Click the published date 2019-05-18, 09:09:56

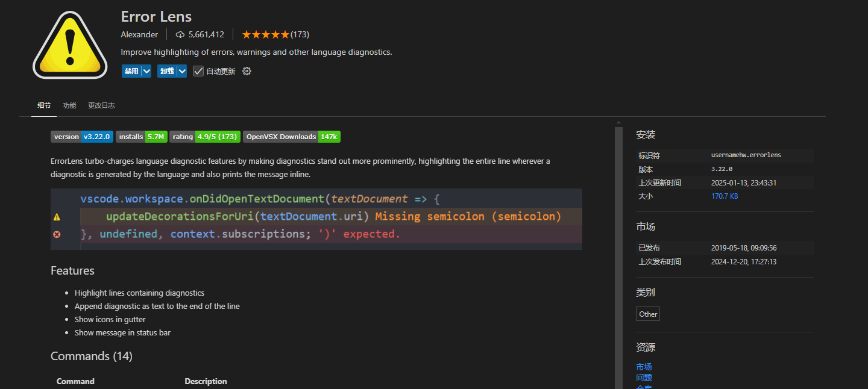point(744,247)
